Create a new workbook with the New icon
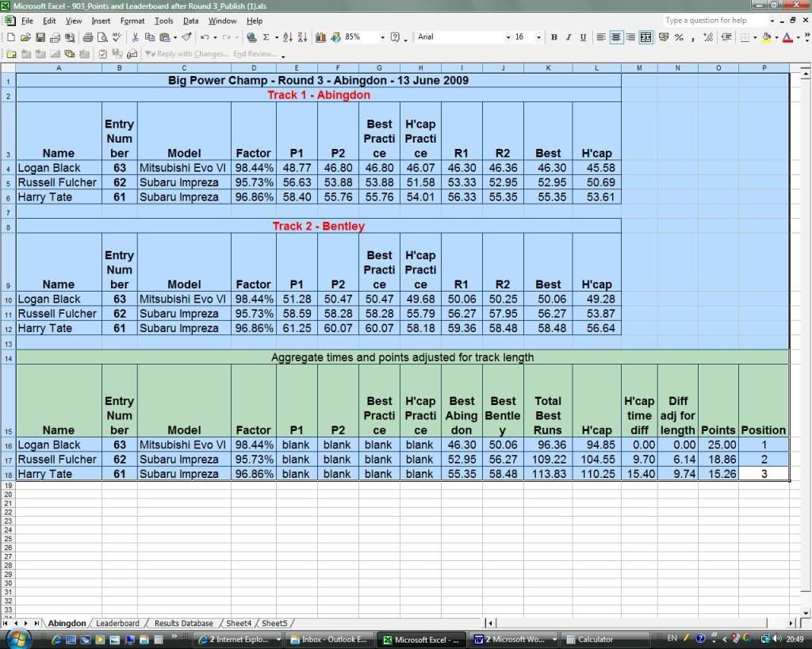The image size is (812, 649). tap(11, 37)
